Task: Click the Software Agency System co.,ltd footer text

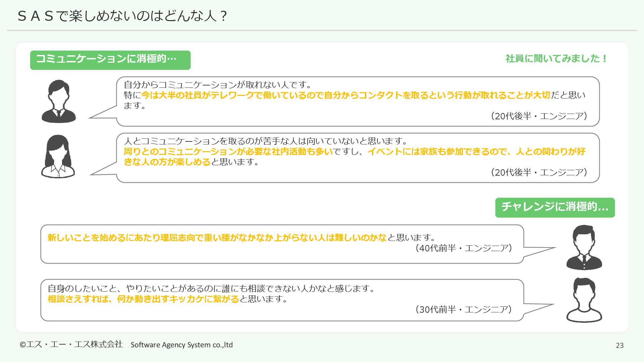Action: [x=181, y=345]
